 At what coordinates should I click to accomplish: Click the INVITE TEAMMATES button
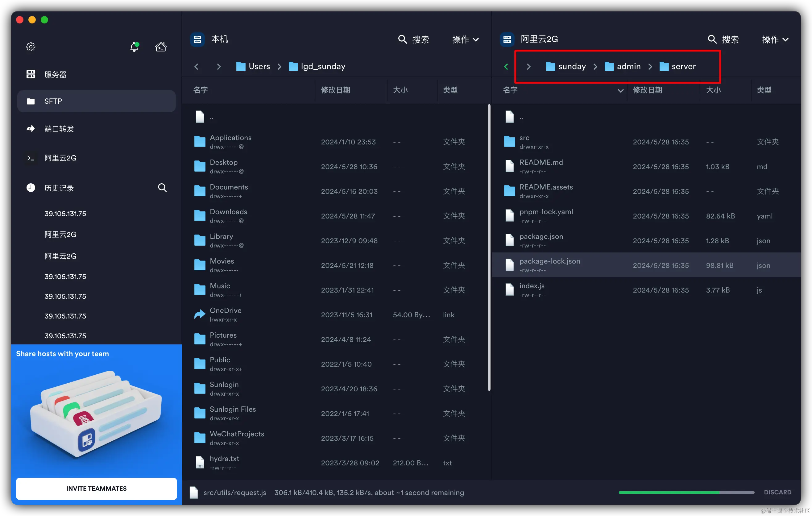97,488
